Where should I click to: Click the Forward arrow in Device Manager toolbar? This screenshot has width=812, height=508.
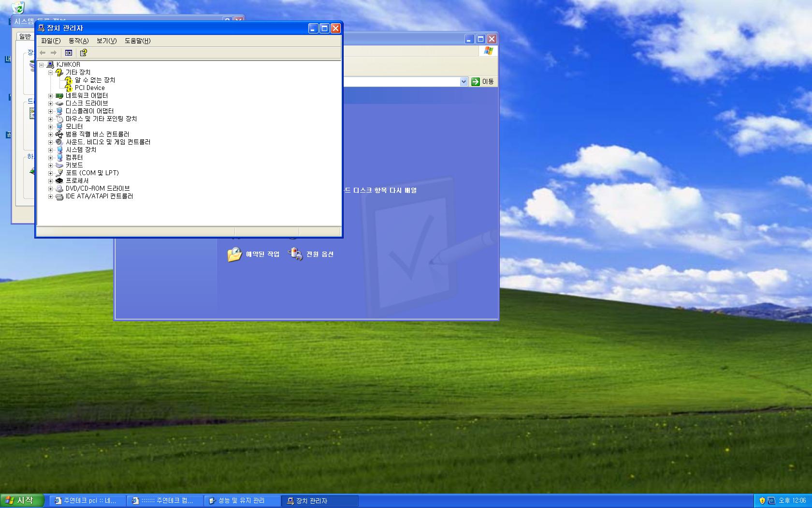(54, 53)
